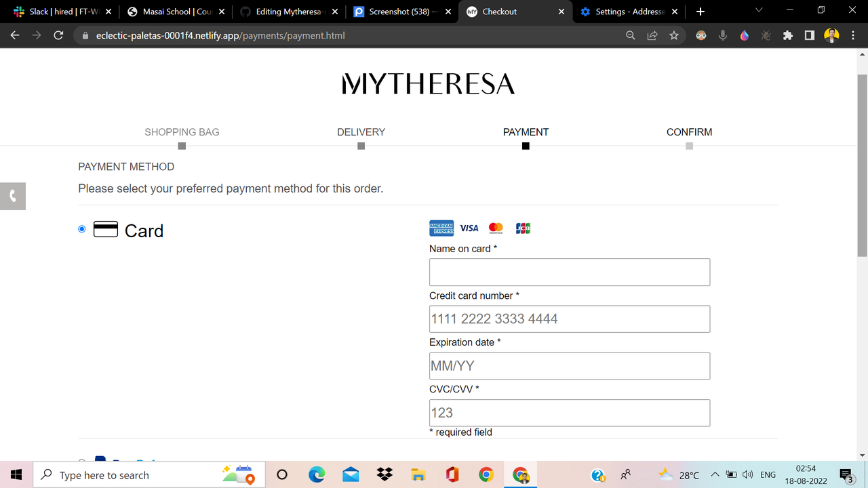Click the black credit card icon beside Card

(106, 230)
